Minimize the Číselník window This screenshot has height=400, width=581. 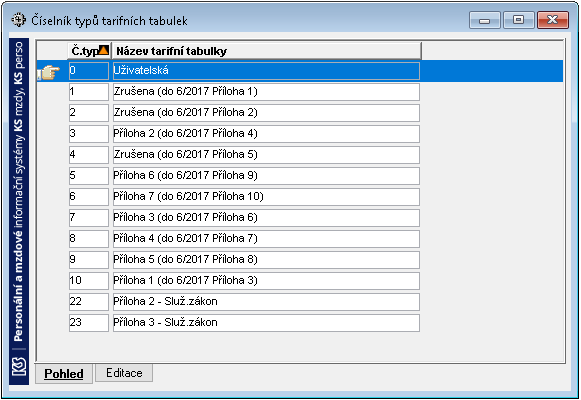[485, 20]
